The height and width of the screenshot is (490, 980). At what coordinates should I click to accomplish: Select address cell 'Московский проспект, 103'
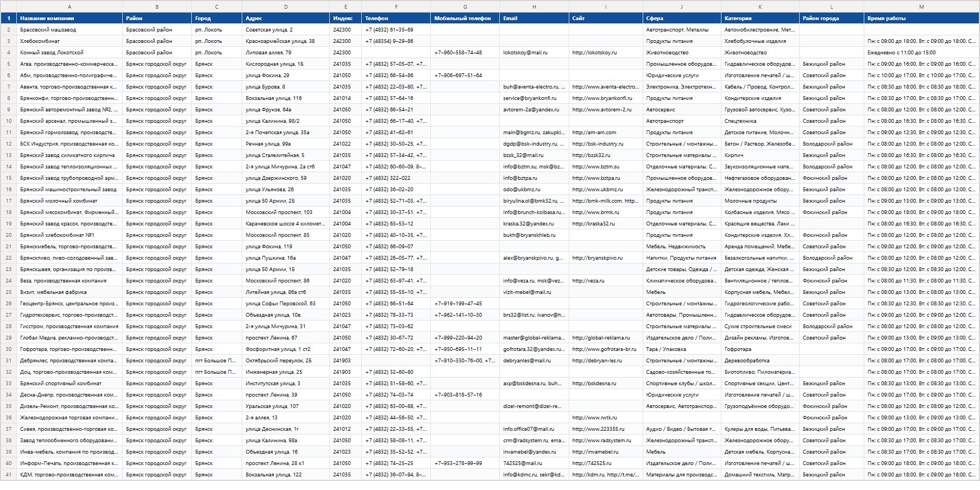[x=286, y=212]
